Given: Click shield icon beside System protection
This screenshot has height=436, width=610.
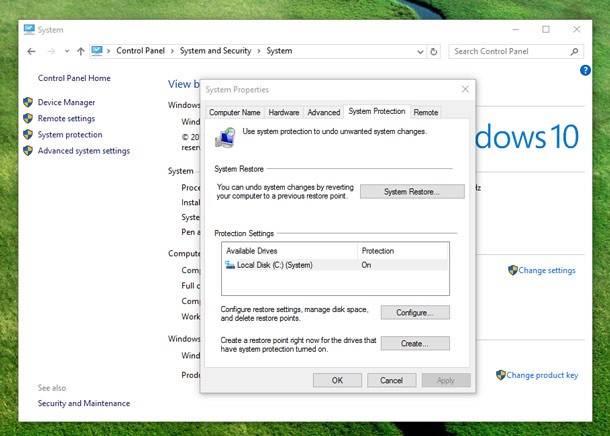Looking at the screenshot, I should [x=28, y=135].
